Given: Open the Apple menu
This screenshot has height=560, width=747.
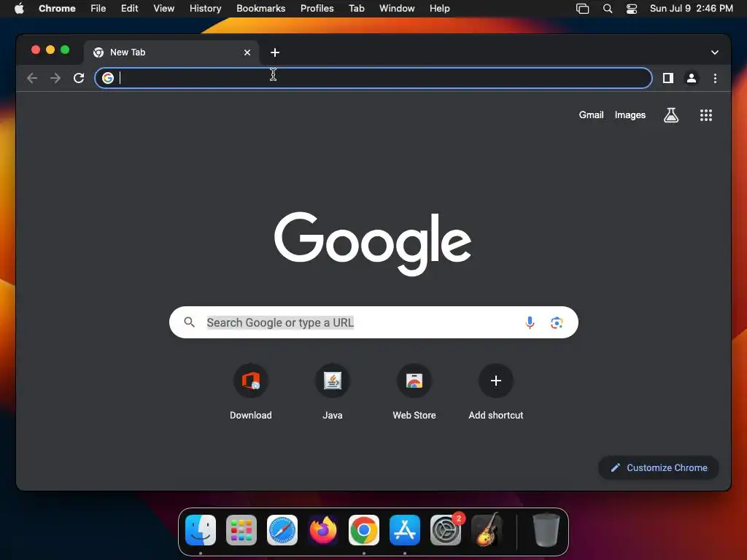Looking at the screenshot, I should click(x=19, y=8).
